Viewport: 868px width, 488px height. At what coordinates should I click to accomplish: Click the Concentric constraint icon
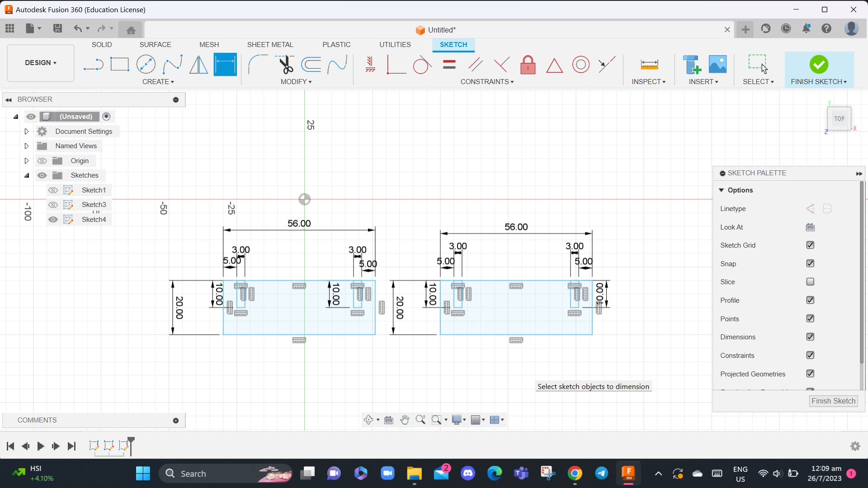(x=581, y=65)
